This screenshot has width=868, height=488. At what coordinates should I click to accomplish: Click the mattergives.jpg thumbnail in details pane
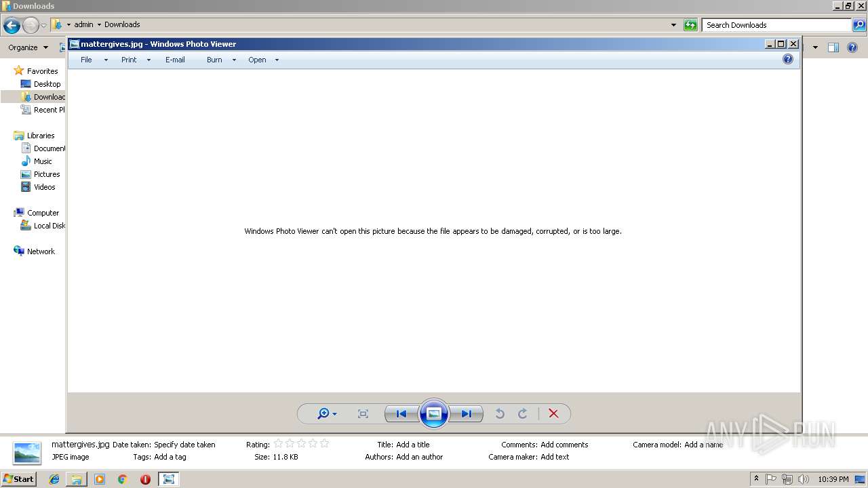[27, 453]
